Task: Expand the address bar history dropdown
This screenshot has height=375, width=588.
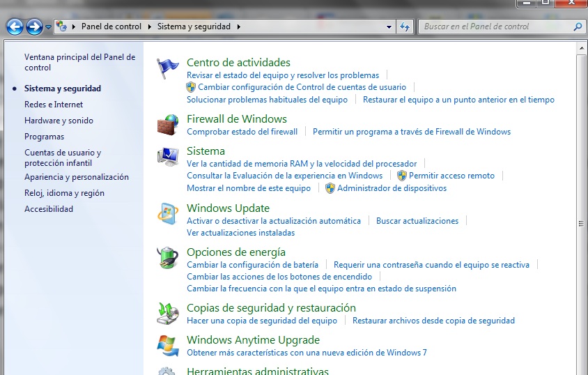Action: pyautogui.click(x=389, y=27)
